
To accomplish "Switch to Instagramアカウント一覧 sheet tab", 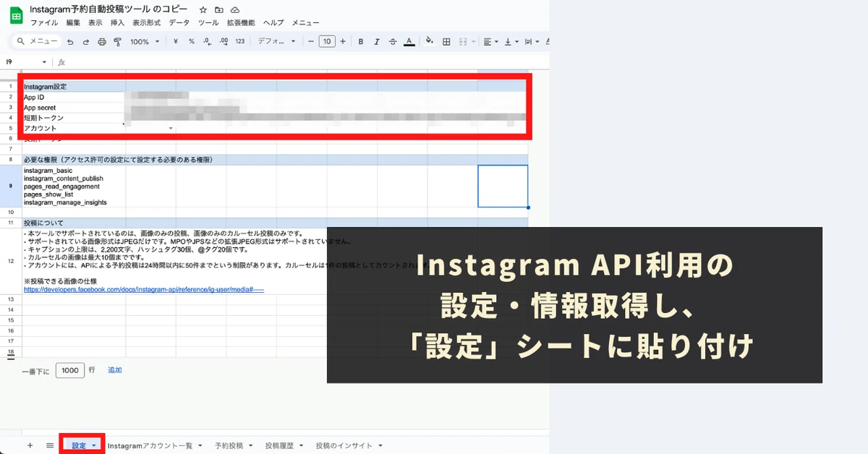I will coord(150,446).
